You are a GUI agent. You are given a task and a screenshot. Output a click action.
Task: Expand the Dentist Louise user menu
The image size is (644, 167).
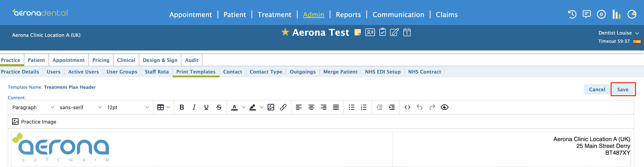pos(619,33)
